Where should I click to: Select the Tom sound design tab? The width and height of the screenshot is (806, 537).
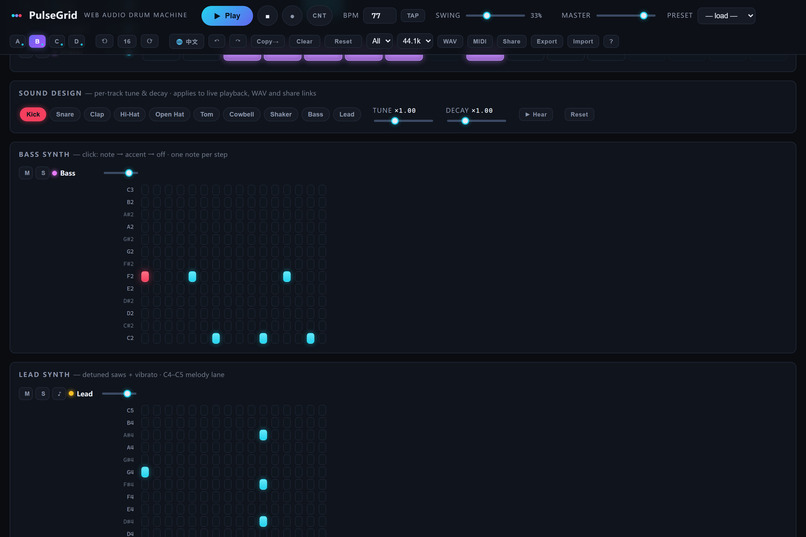[x=207, y=115]
